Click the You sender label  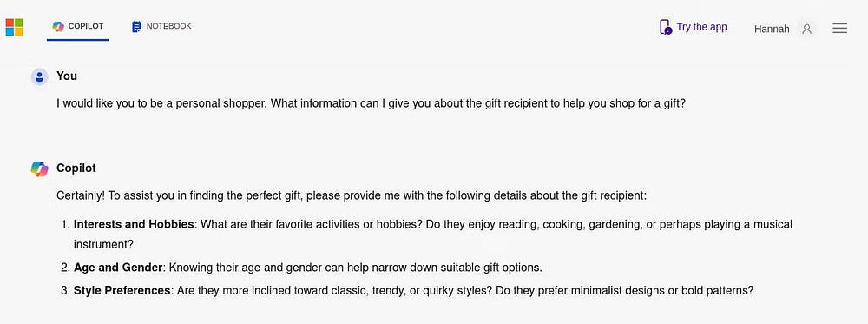point(67,76)
